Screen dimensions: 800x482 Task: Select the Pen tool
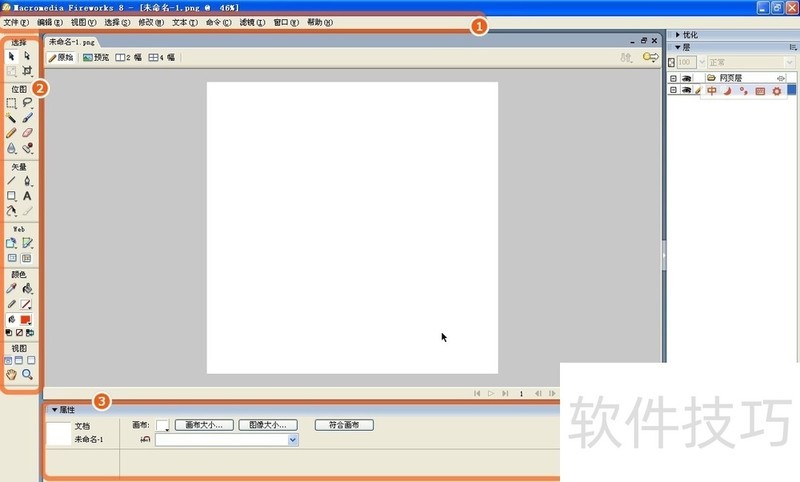[27, 181]
